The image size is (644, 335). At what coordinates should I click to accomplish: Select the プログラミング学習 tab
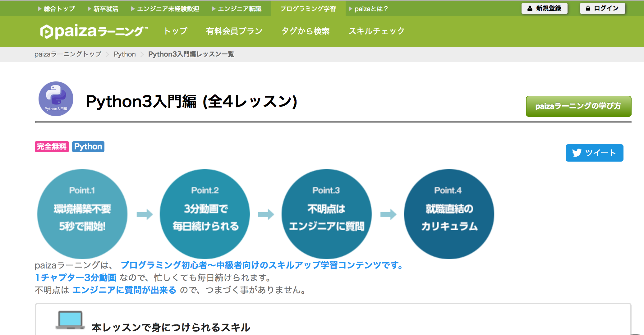click(308, 8)
